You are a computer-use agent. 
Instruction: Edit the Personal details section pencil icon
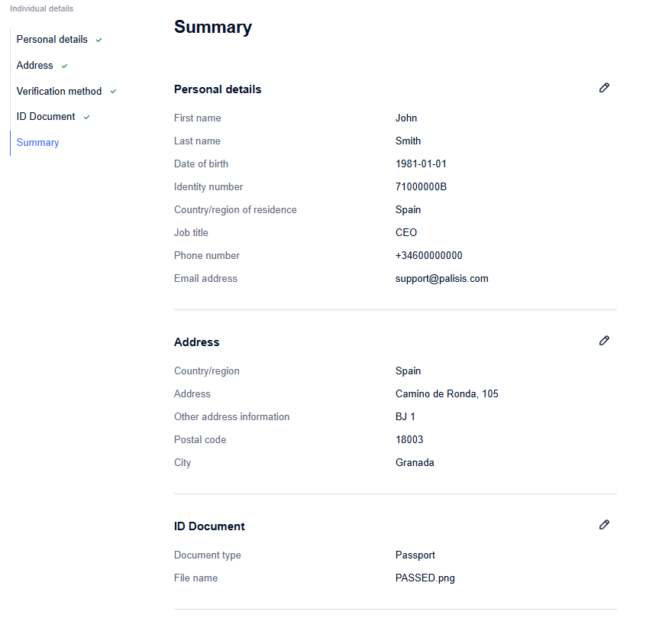pos(604,88)
